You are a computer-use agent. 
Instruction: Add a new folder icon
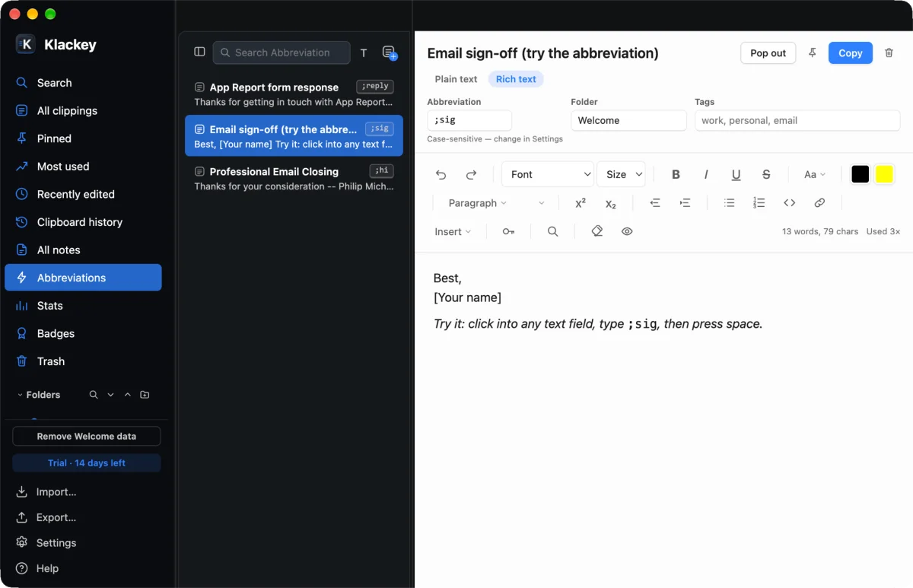pyautogui.click(x=145, y=395)
